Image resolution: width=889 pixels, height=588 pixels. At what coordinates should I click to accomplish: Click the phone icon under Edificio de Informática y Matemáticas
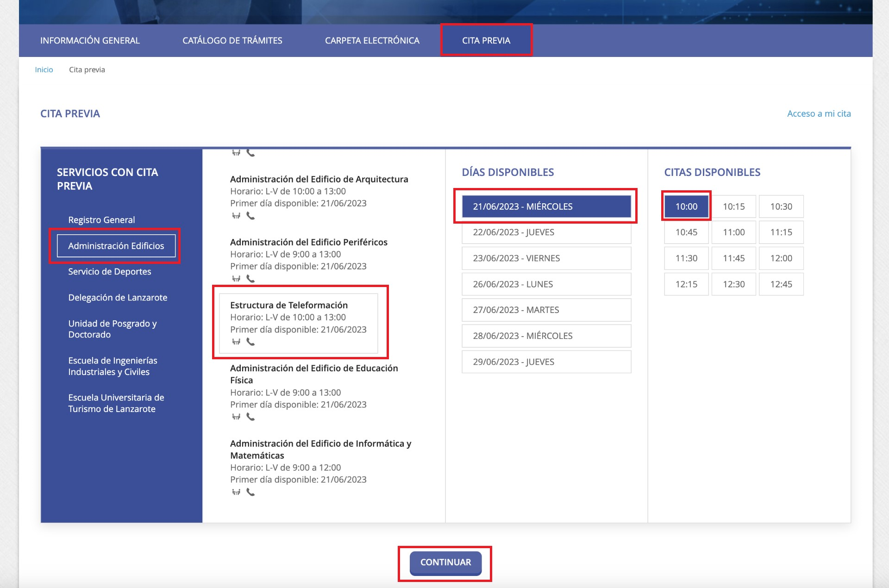pos(250,492)
